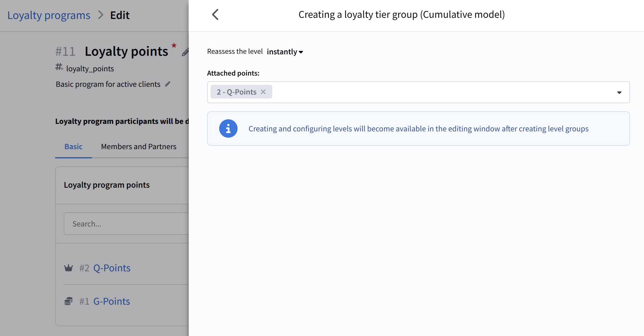The width and height of the screenshot is (644, 336).
Task: Click inside the Attached points select field
Action: click(431, 92)
